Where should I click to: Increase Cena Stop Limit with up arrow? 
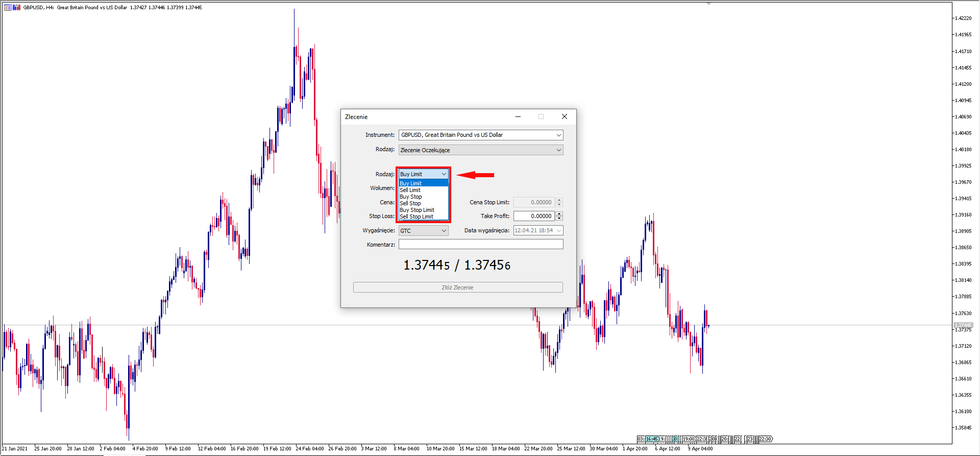pyautogui.click(x=559, y=200)
